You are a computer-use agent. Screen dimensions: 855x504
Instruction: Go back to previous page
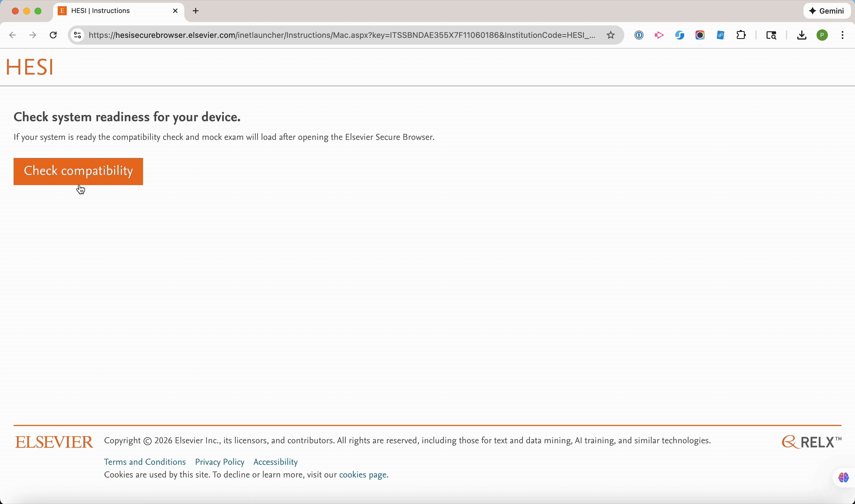point(12,35)
